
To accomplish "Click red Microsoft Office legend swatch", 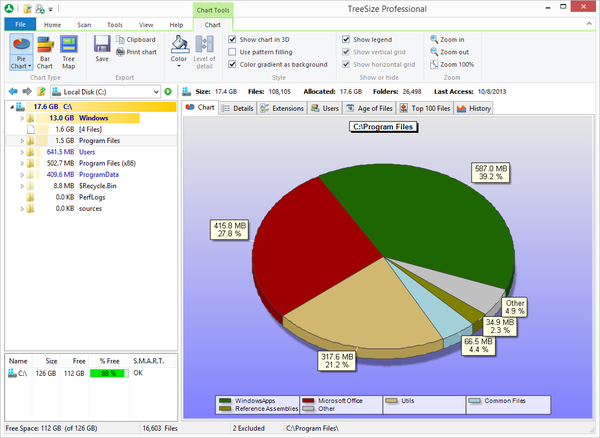I will (x=308, y=401).
